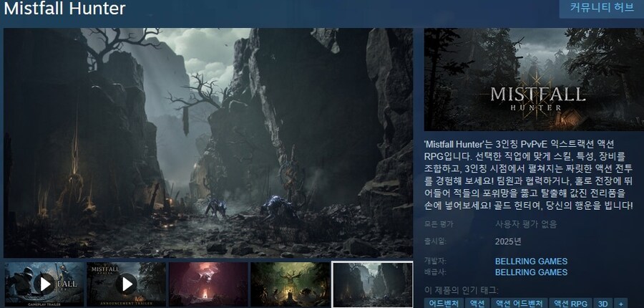Select the purple lightning screenshot thumbnail
This screenshot has height=308, width=644.
pyautogui.click(x=208, y=284)
